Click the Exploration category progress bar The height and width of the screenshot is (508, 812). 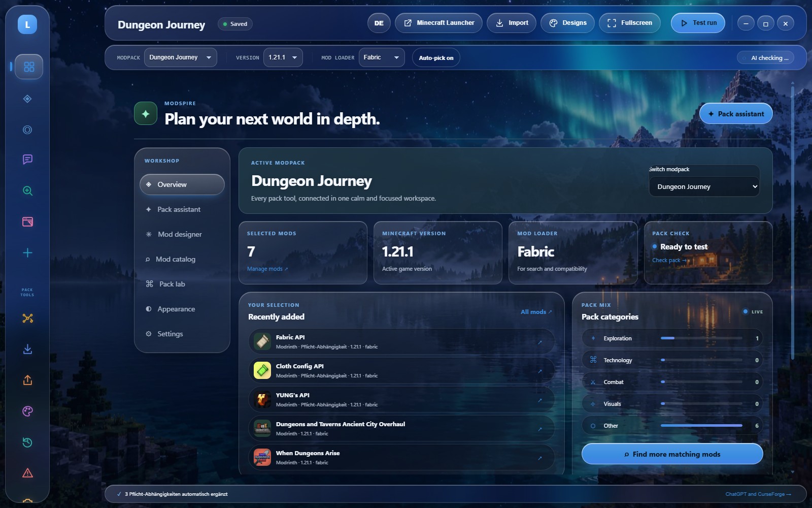(x=701, y=338)
